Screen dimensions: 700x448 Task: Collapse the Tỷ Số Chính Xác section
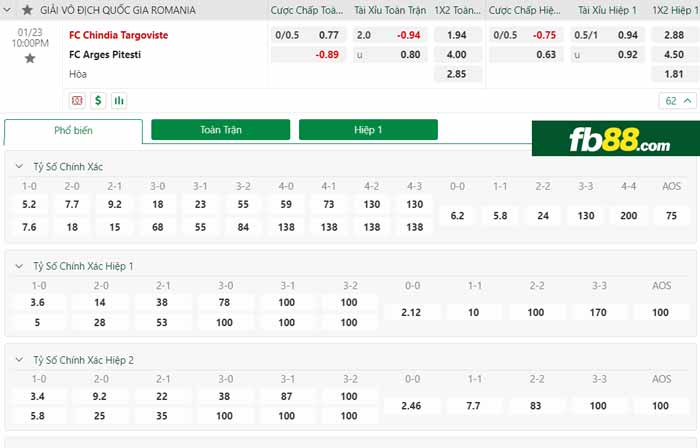[x=21, y=167]
